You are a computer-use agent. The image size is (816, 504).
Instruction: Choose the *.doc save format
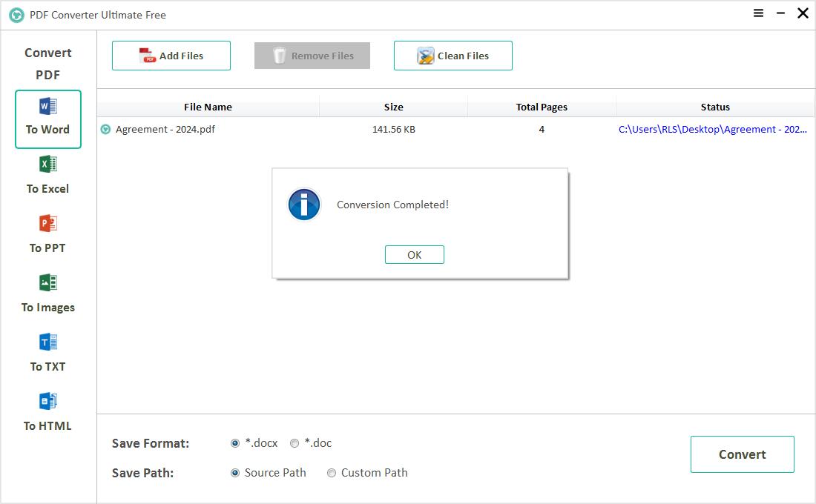coord(294,442)
